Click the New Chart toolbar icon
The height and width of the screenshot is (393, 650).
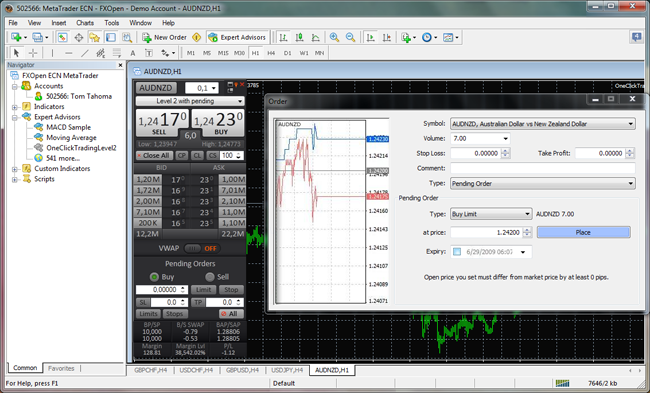point(17,37)
